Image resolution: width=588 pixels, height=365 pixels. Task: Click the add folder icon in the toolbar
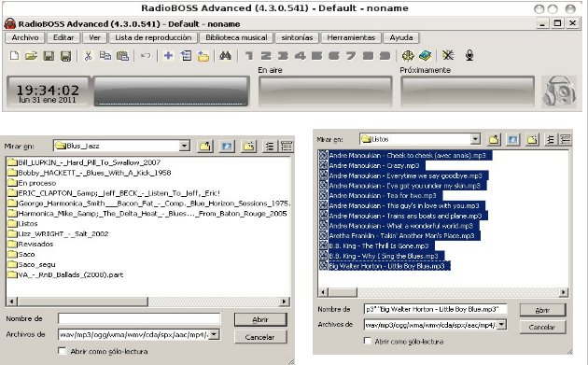(x=203, y=56)
